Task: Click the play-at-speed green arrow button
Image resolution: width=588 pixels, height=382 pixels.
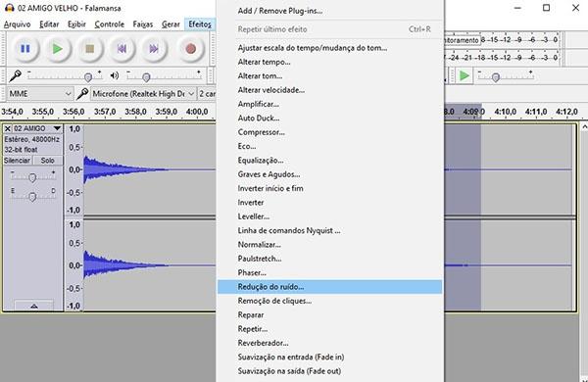Action: [x=465, y=76]
